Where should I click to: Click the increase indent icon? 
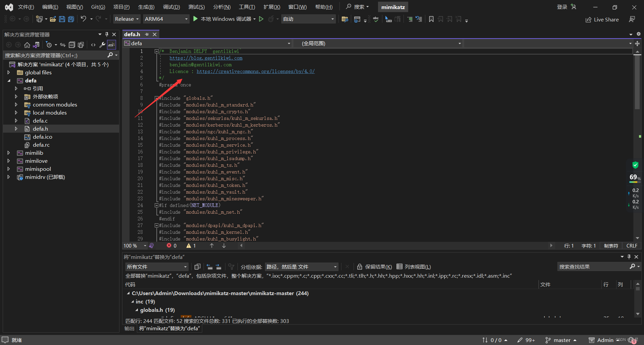coord(410,19)
